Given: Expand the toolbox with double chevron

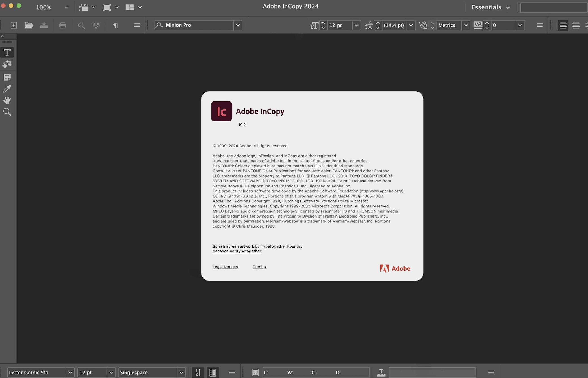Looking at the screenshot, I should (x=2, y=36).
